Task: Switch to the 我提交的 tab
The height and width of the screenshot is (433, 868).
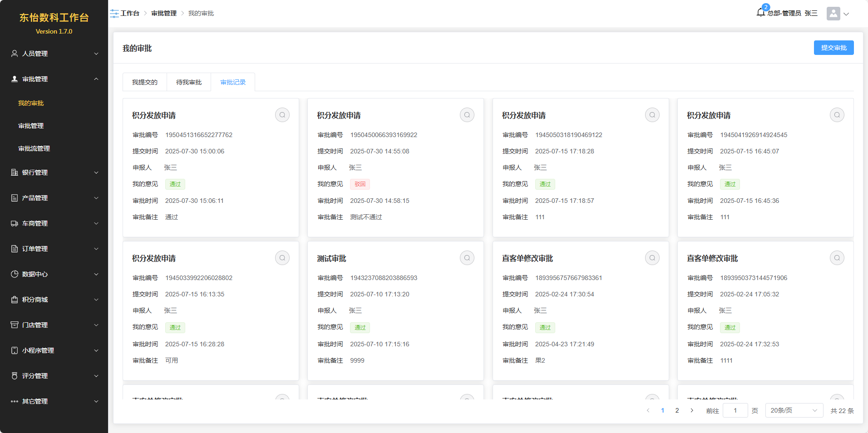Action: (145, 82)
